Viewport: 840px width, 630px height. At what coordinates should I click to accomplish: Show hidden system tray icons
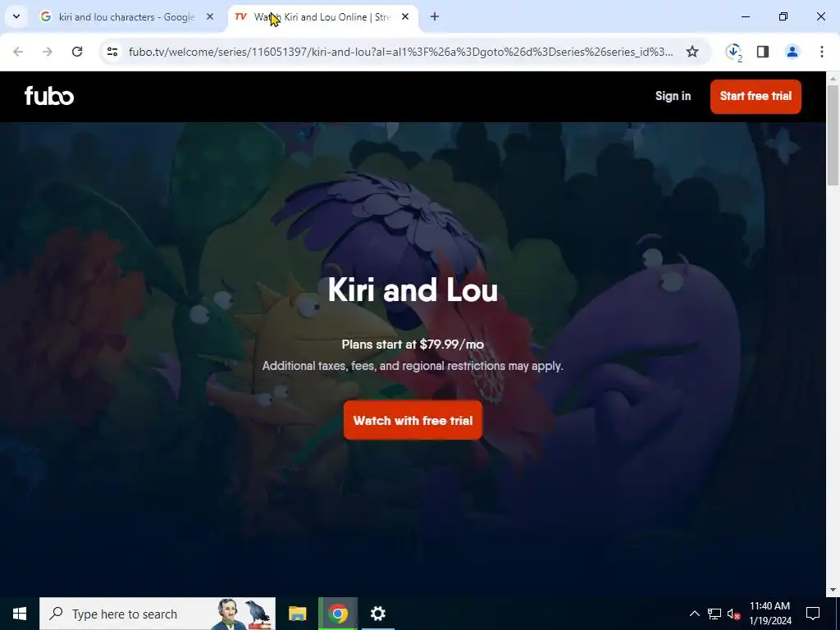tap(694, 614)
